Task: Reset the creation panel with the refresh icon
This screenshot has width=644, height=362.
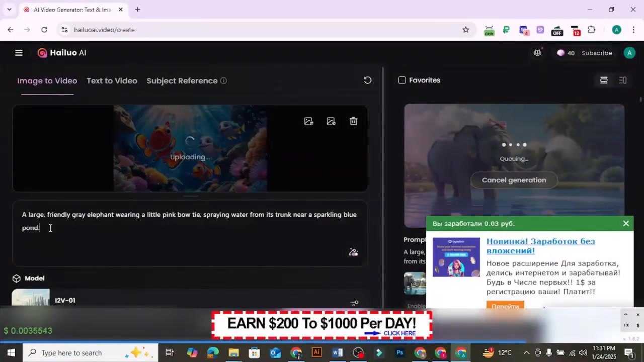Action: pyautogui.click(x=368, y=80)
